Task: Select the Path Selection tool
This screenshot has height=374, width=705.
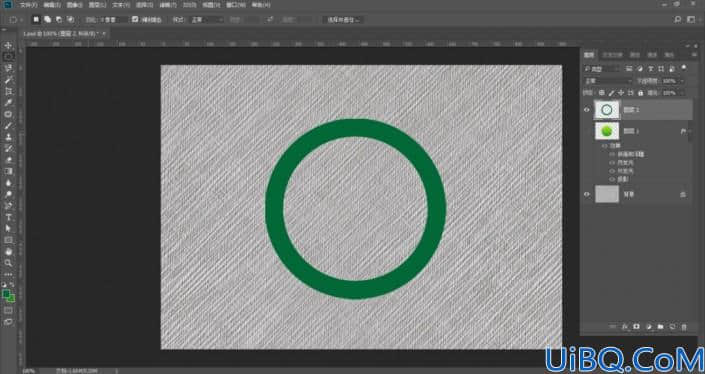Action: (x=8, y=228)
